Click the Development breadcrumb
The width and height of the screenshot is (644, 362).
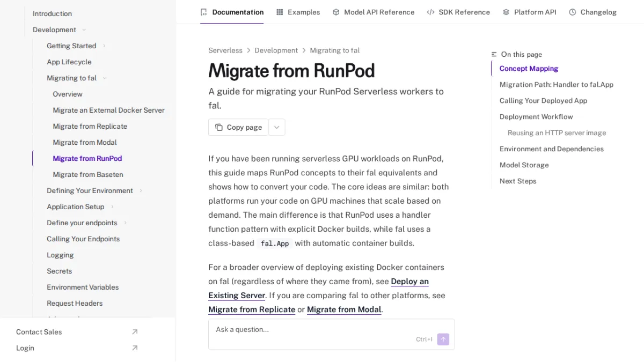click(x=276, y=50)
